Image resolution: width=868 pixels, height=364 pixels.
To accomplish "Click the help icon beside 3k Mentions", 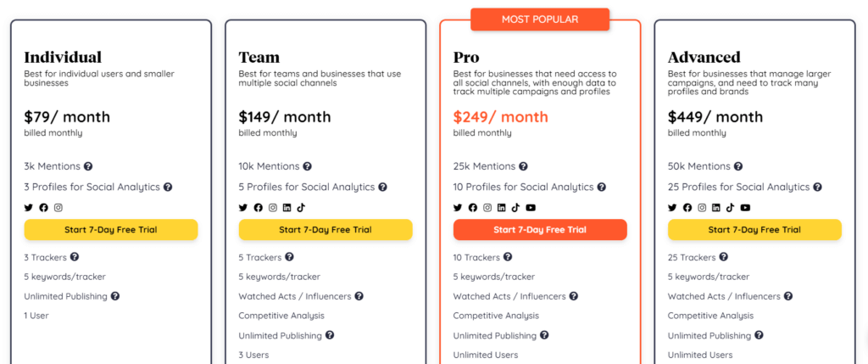I will (88, 166).
